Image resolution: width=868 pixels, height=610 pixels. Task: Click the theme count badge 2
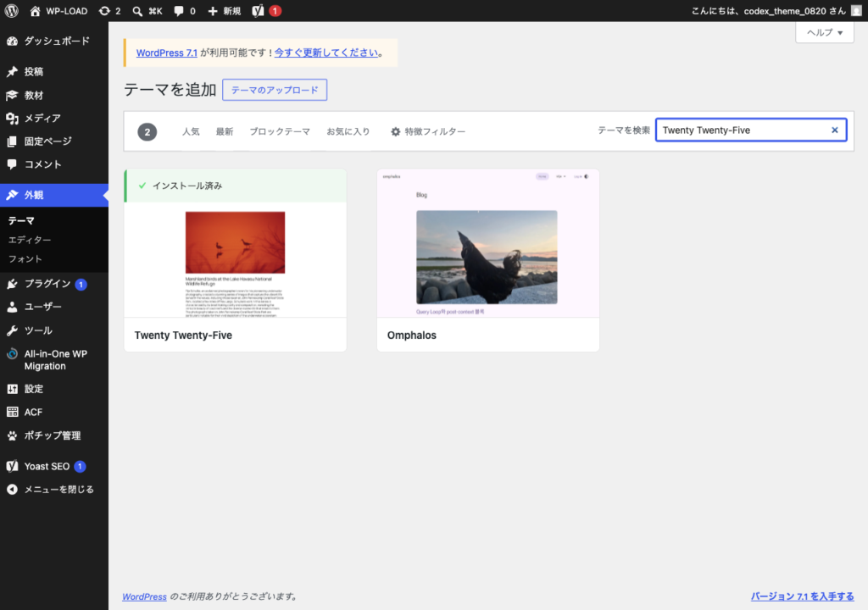(x=147, y=131)
